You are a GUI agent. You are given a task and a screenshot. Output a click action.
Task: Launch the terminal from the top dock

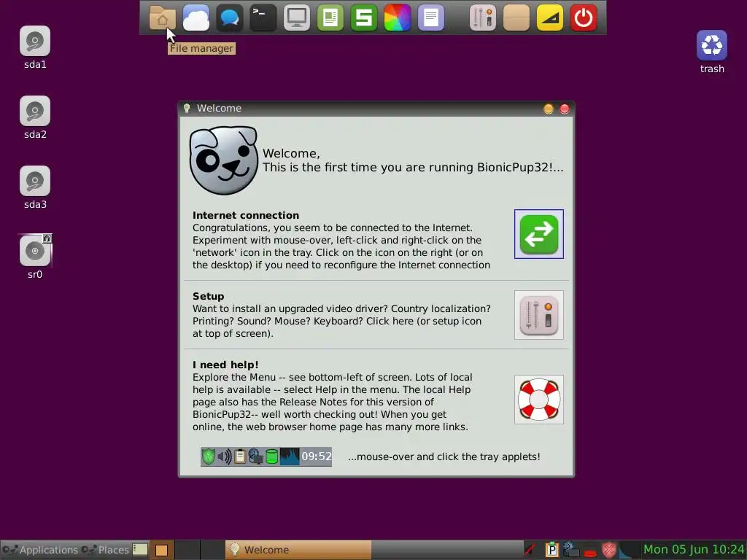263,18
